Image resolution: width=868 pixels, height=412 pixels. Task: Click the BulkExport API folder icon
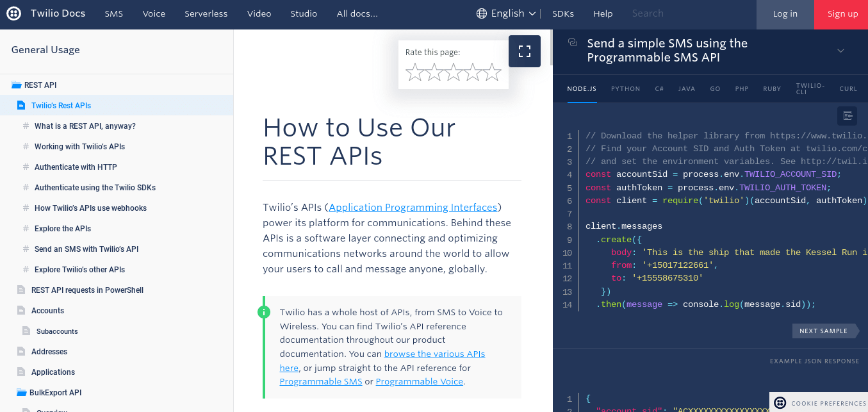(x=22, y=393)
